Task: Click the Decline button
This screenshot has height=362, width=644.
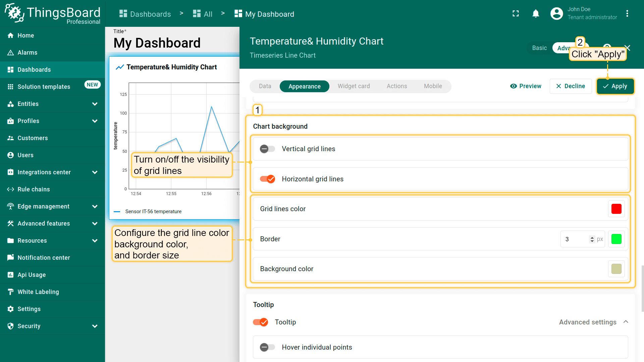Action: [x=570, y=86]
